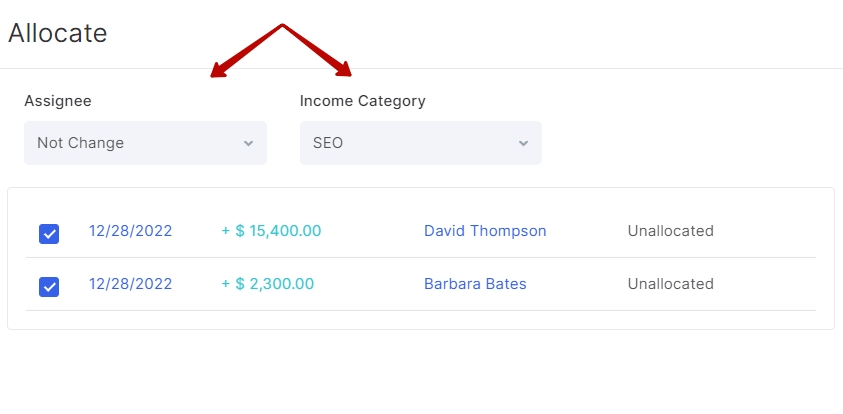The image size is (843, 414).
Task: Click the Assignee field label
Action: point(58,101)
